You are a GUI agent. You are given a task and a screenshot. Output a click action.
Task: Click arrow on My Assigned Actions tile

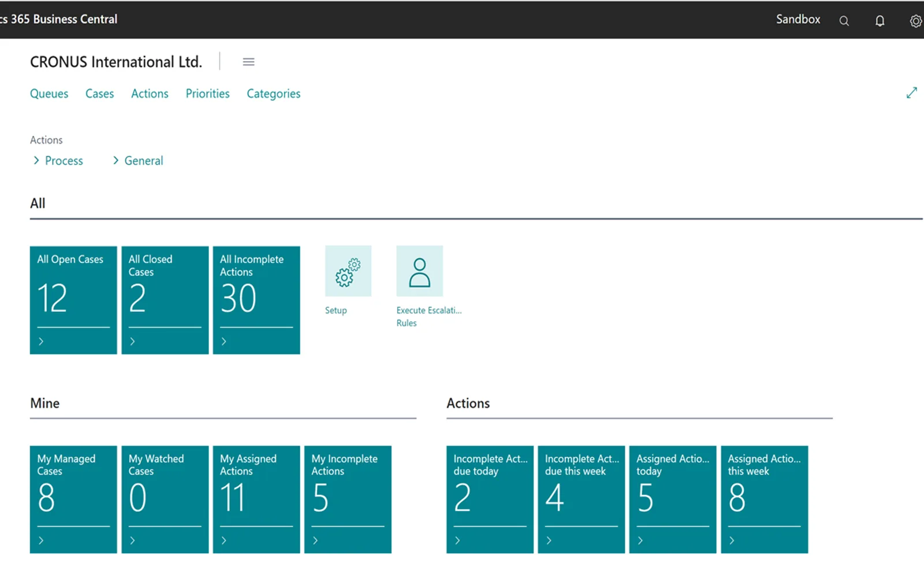click(x=223, y=540)
